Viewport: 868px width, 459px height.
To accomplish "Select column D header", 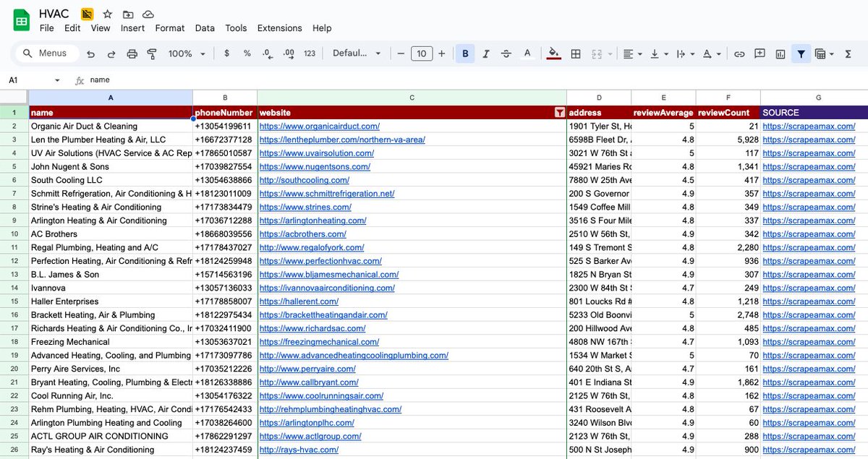I will click(x=599, y=98).
